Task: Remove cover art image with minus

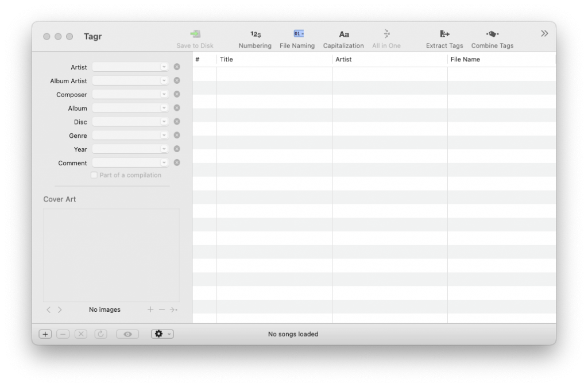Action: tap(161, 309)
